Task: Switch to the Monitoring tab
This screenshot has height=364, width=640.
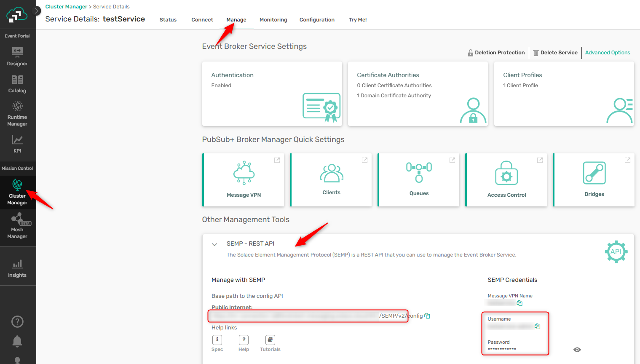Action: (x=273, y=20)
